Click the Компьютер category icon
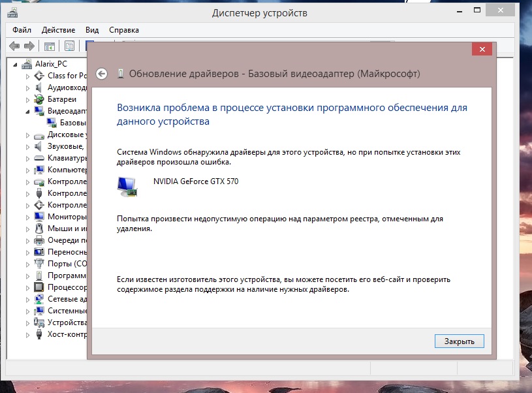This screenshot has height=393, width=532. [x=39, y=170]
